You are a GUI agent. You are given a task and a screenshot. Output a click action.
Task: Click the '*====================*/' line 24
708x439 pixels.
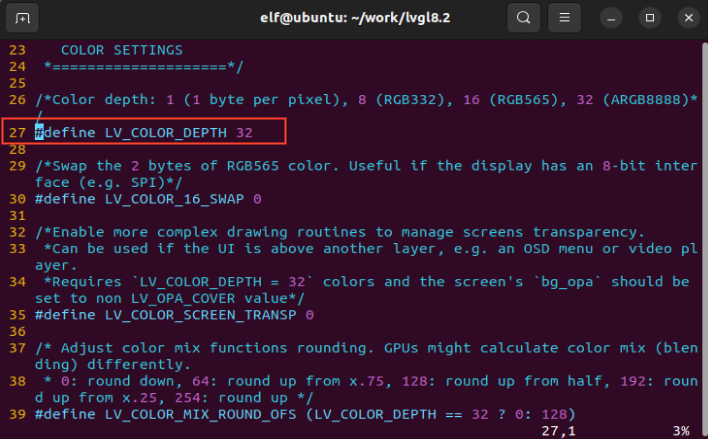144,67
